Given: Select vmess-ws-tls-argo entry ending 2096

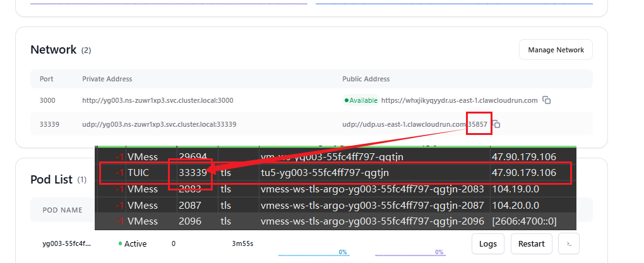Looking at the screenshot, I should 373,221.
